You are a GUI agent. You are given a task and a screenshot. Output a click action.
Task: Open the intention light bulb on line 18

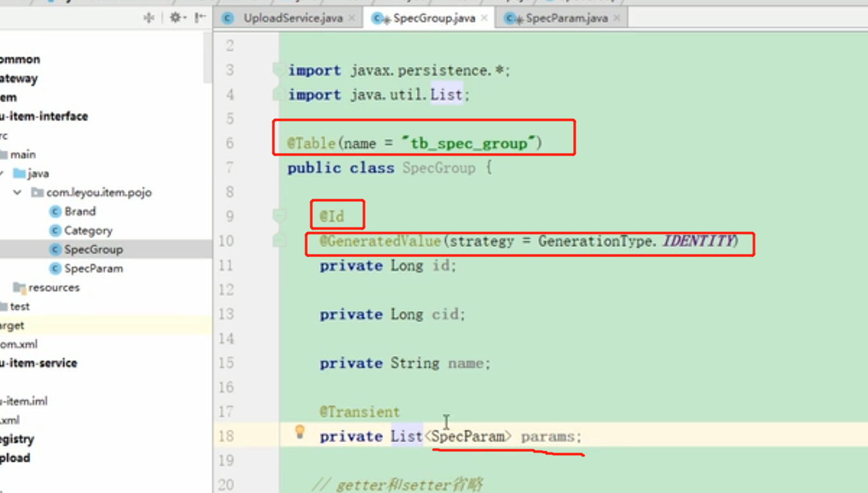click(299, 432)
